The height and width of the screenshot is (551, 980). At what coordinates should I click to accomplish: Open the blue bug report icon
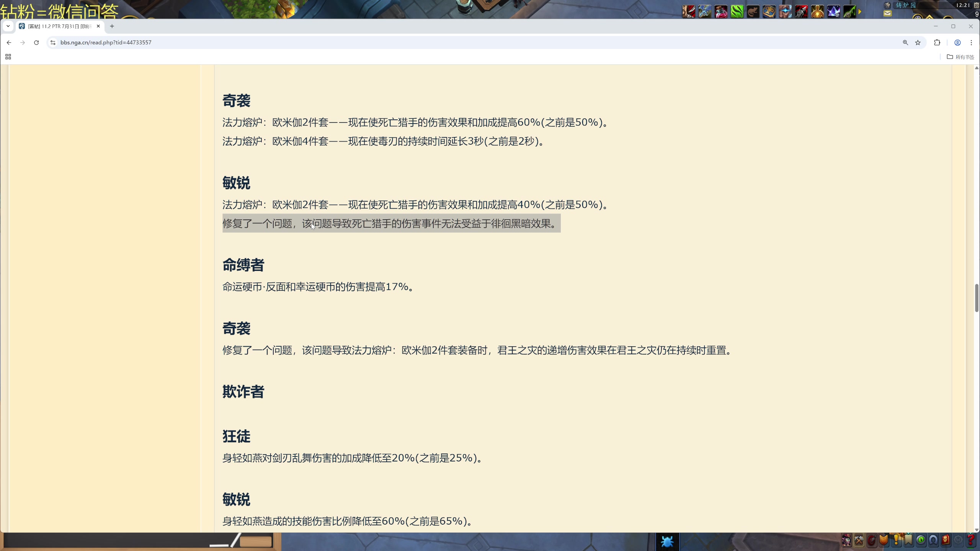pos(667,542)
